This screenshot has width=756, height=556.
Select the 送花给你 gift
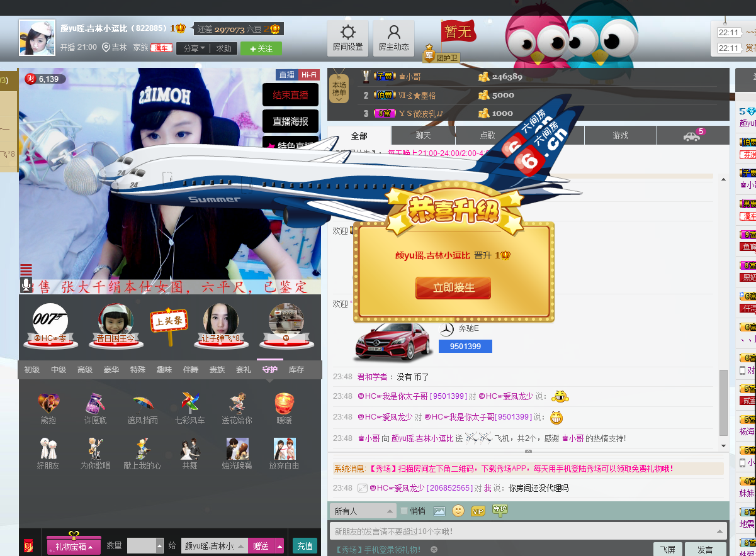[x=237, y=403]
